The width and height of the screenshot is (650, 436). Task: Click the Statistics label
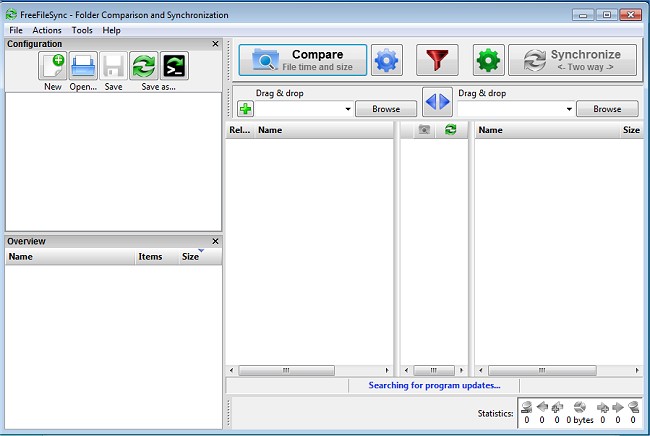[x=495, y=413]
